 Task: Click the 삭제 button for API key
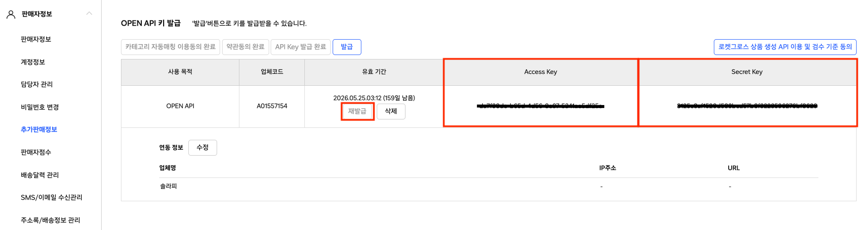click(391, 112)
